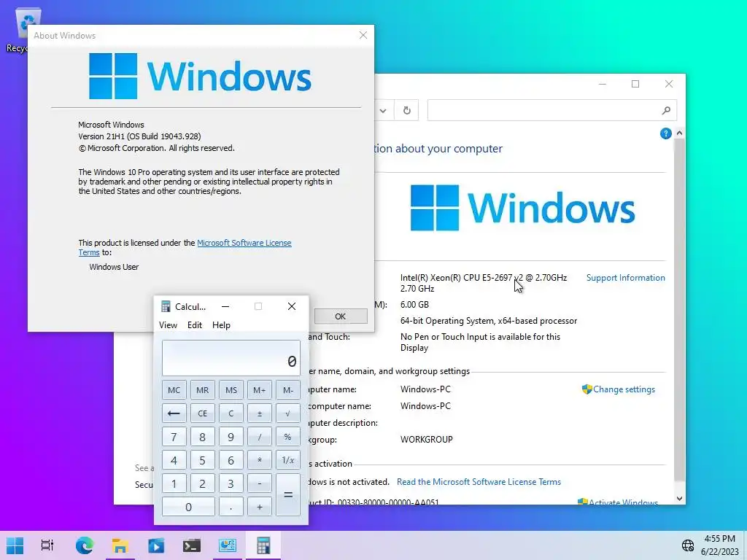This screenshot has width=747, height=560.
Task: Open the Start menu on taskbar
Action: [15, 545]
